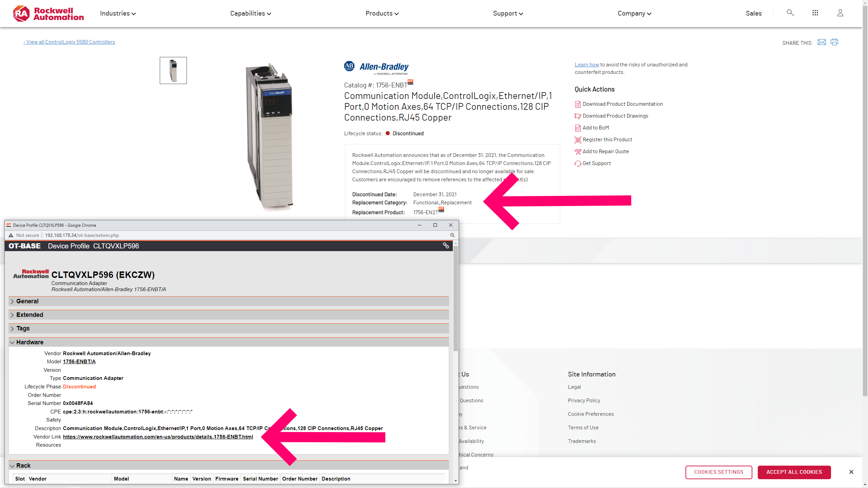This screenshot has width=868, height=488.
Task: Open the Support menu
Action: coord(508,14)
